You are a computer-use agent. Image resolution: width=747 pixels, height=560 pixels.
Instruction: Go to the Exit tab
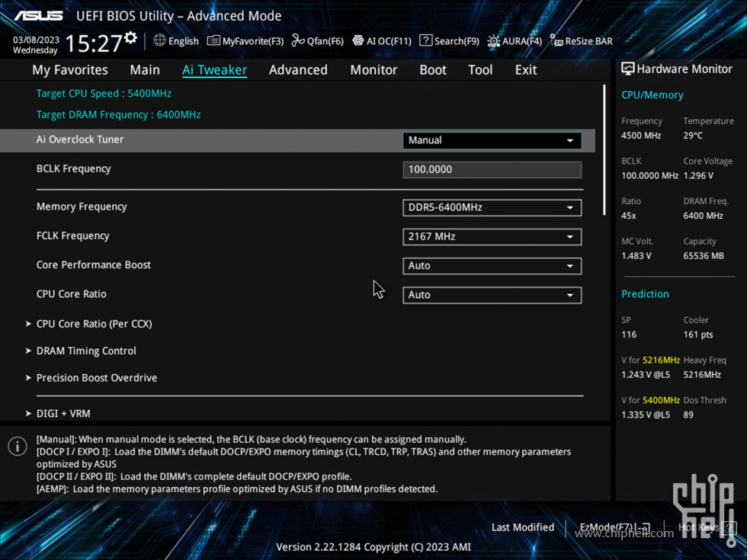coord(526,70)
